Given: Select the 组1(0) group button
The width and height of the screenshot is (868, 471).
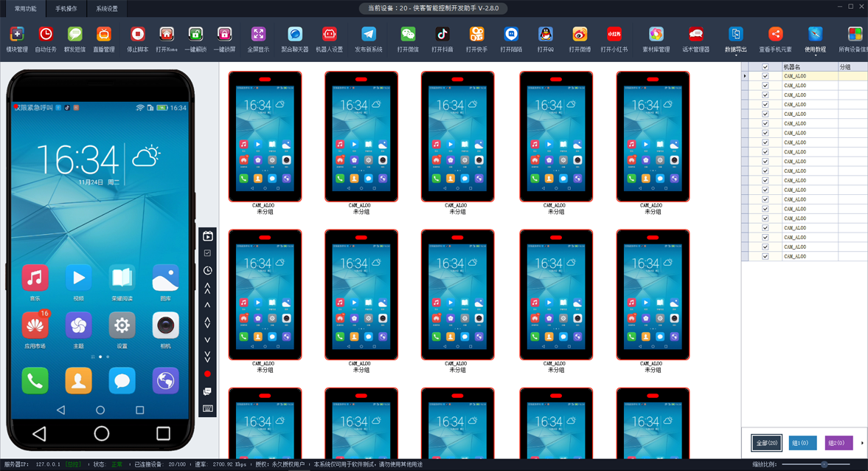Looking at the screenshot, I should coord(802,443).
